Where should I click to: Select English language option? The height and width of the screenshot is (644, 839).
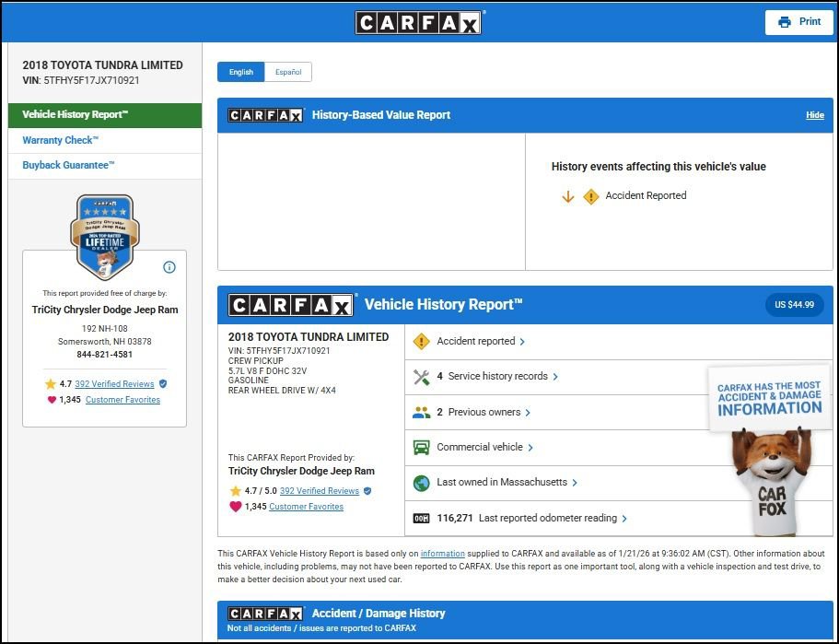241,72
